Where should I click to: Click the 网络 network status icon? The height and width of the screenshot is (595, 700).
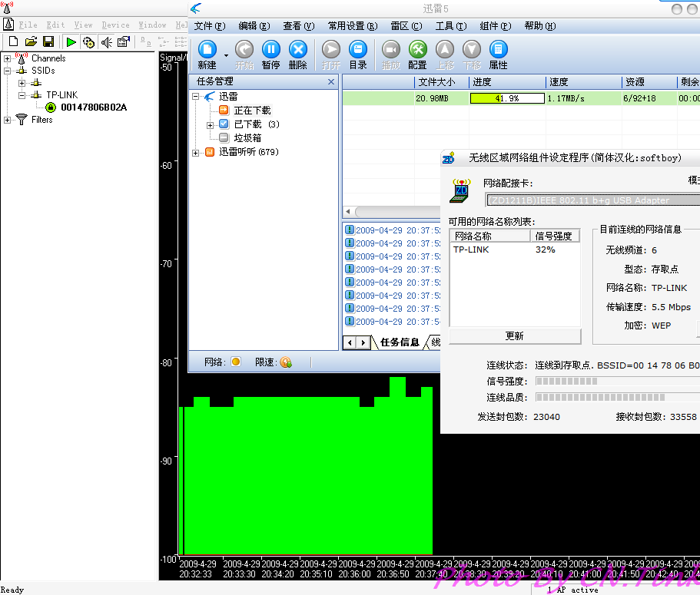(236, 362)
